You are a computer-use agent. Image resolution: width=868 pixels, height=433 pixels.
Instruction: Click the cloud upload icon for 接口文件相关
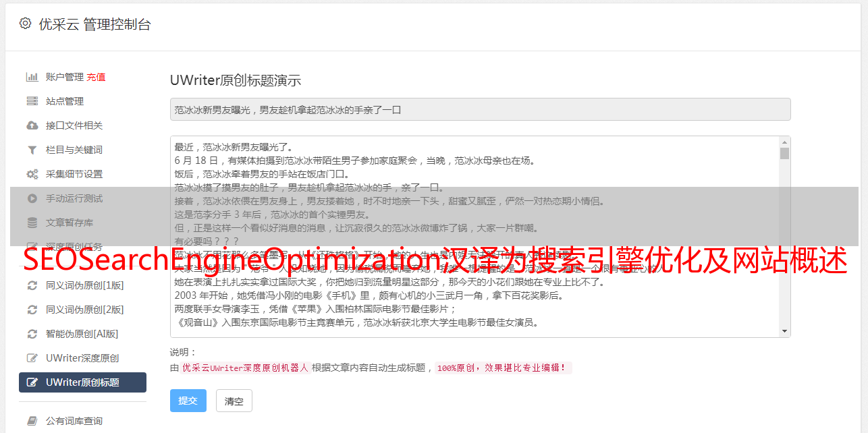point(32,125)
